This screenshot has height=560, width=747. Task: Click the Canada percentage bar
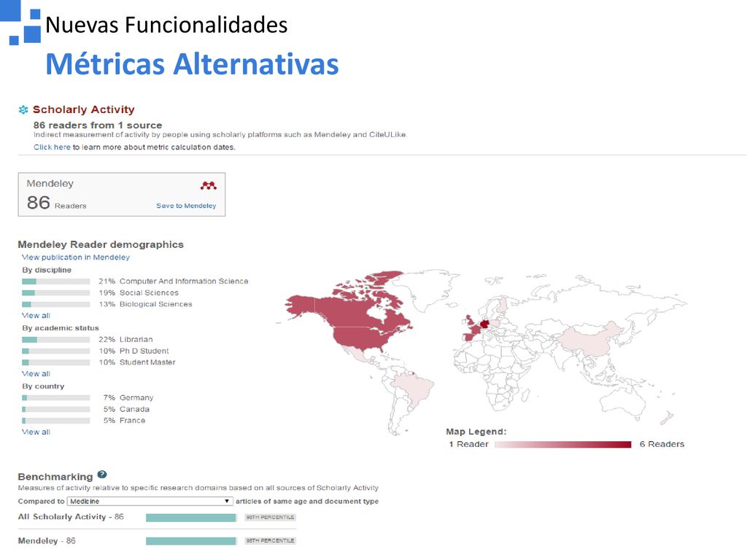pos(55,409)
